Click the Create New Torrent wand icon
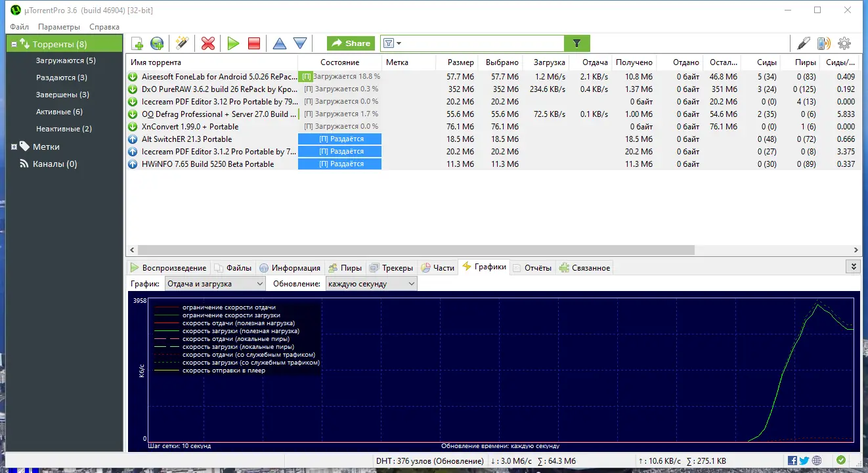 pos(182,43)
